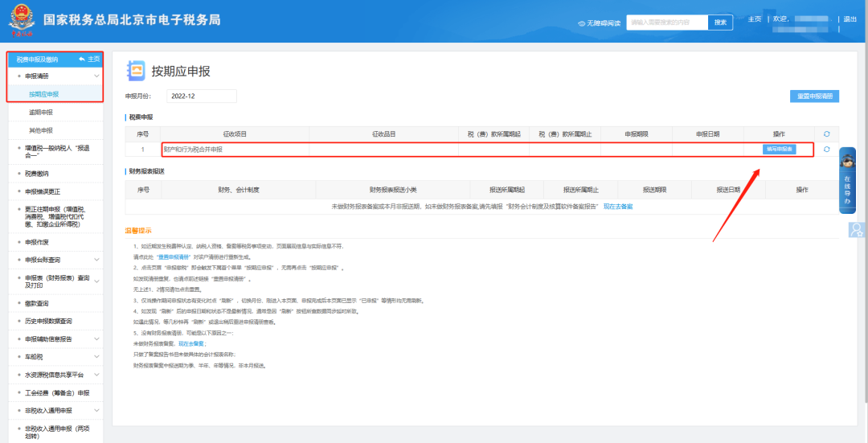
Task: Click the user profile icon on right edge
Action: [x=856, y=230]
